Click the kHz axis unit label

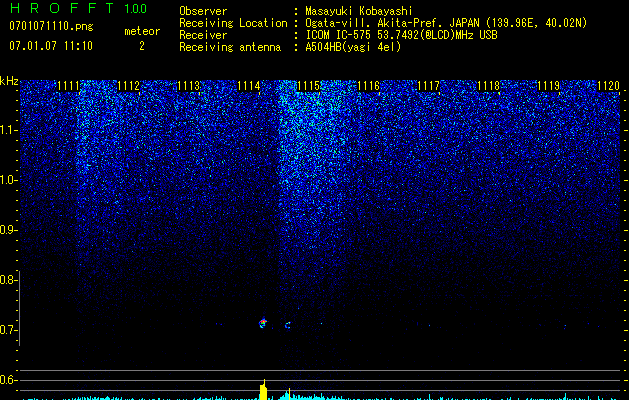point(9,81)
